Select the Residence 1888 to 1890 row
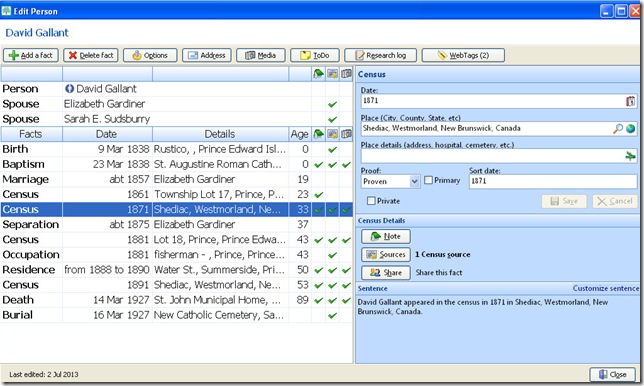The image size is (644, 386). pos(177,270)
